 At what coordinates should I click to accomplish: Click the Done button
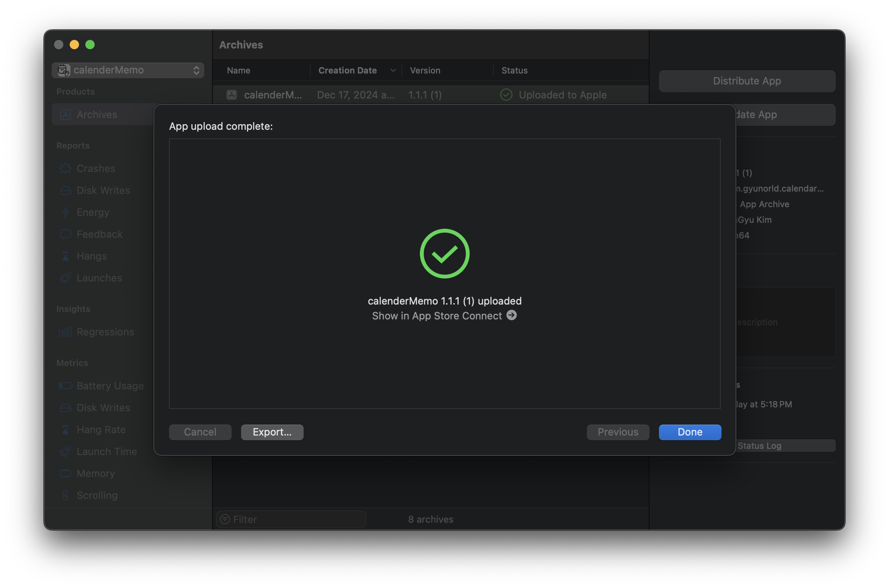click(690, 432)
